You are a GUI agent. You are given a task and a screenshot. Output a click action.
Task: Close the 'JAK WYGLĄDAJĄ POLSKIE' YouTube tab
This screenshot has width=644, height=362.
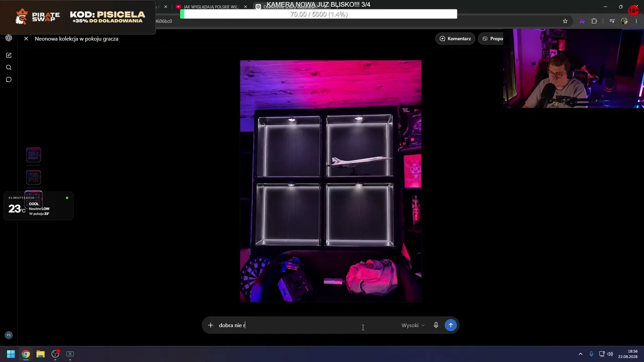[x=246, y=7]
